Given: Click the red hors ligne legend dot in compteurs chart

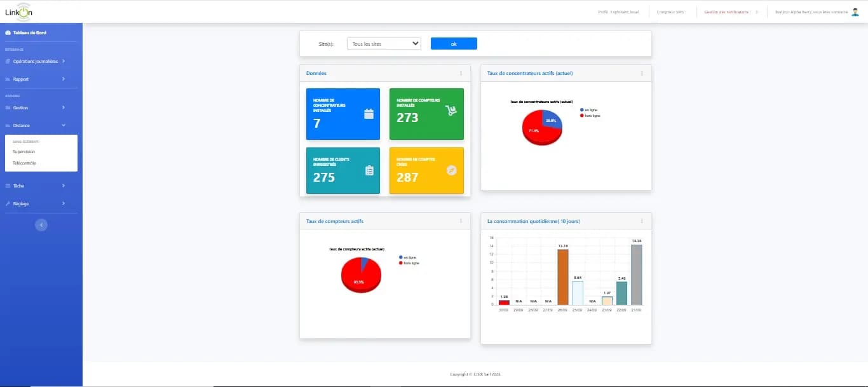Looking at the screenshot, I should click(401, 262).
